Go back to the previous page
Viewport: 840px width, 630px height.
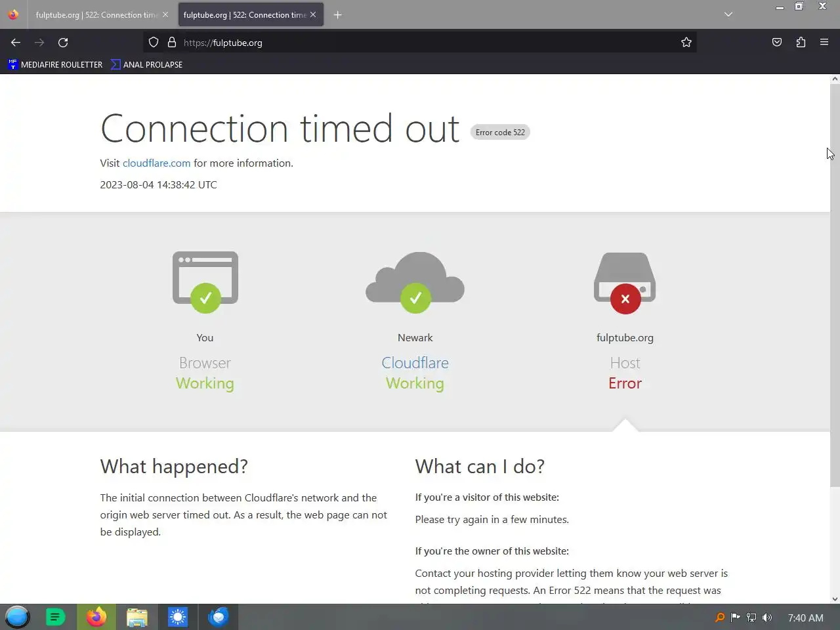[16, 43]
